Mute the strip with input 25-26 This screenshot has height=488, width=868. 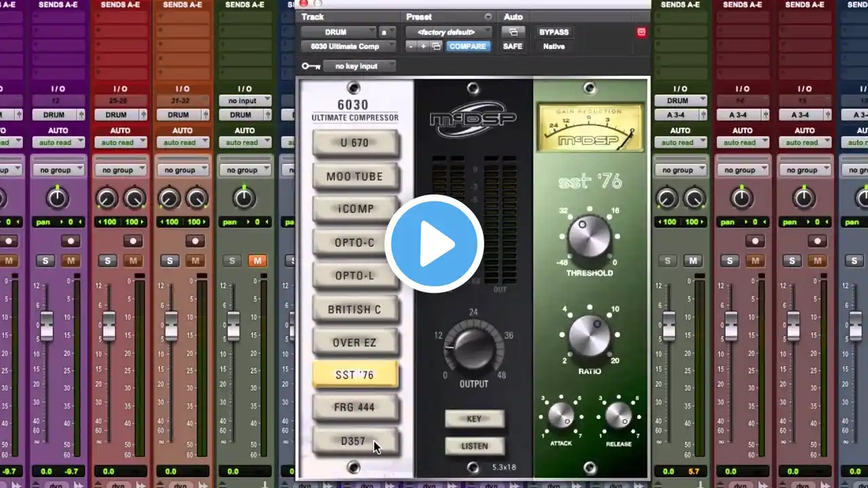coord(132,261)
